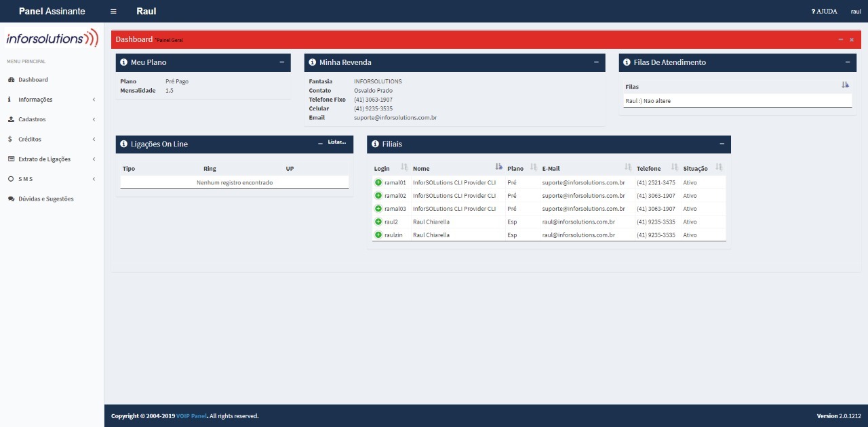Click email suporte@inforsolutions.com.br in Minha Revenda

tap(395, 118)
